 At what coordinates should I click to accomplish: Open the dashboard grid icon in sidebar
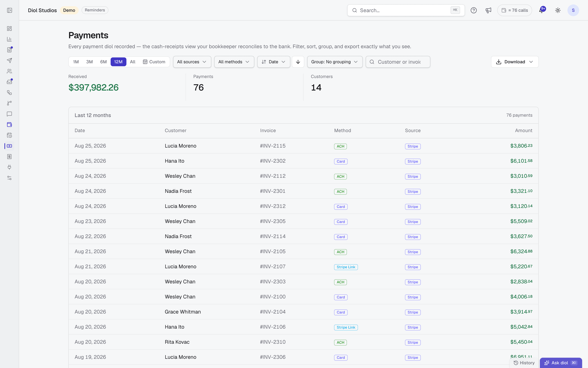pos(10,29)
